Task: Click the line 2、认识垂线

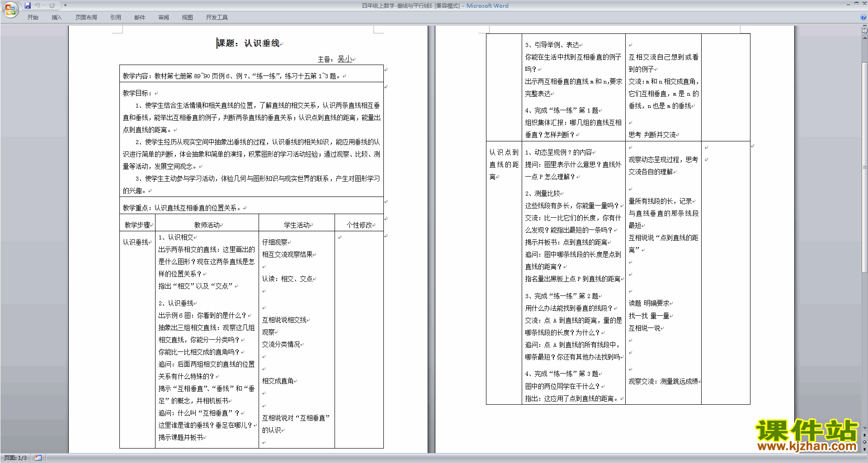Action: (x=176, y=303)
